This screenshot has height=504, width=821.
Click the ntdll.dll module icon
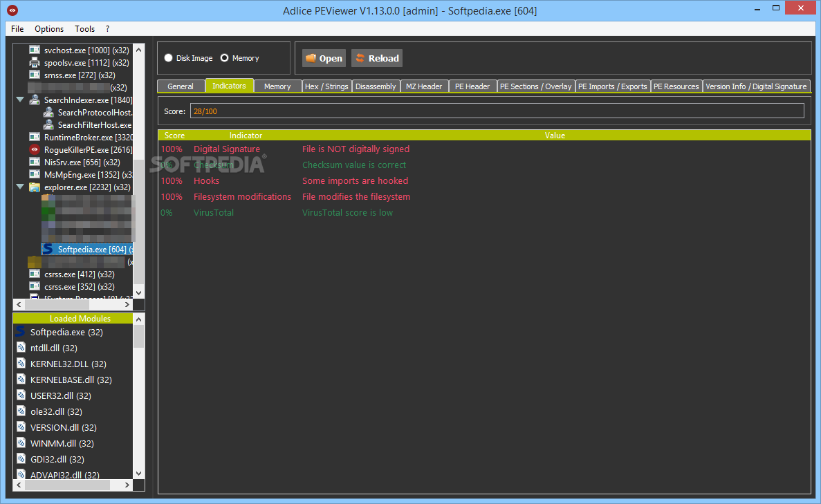pos(21,348)
